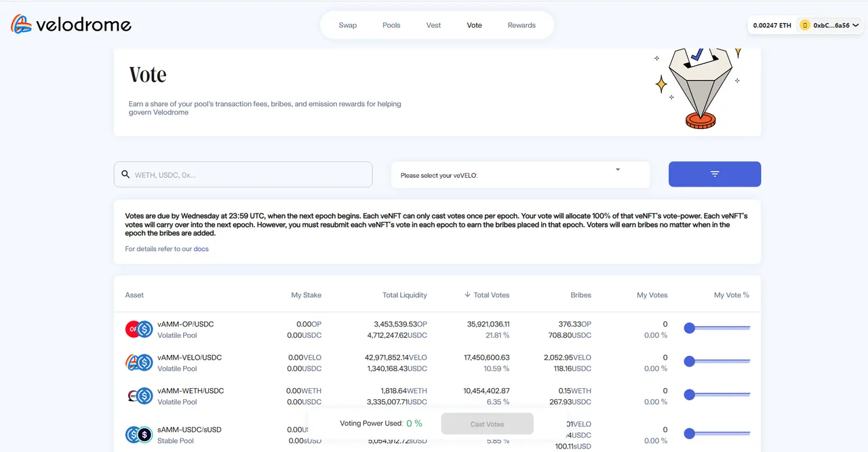
Task: Click the My Stake column header
Action: [x=307, y=295]
